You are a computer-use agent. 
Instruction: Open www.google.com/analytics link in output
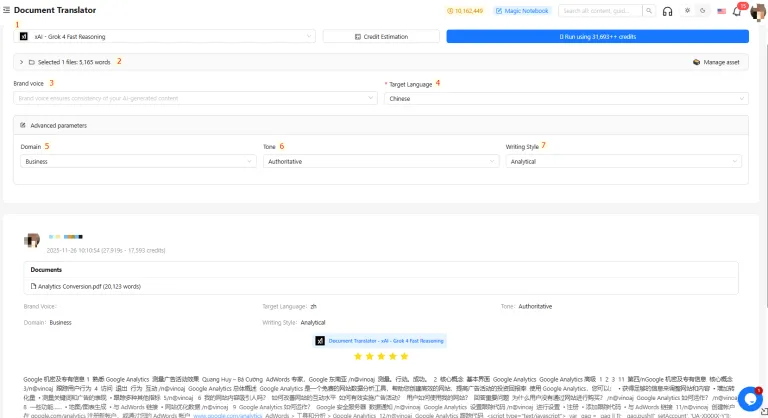(228, 415)
